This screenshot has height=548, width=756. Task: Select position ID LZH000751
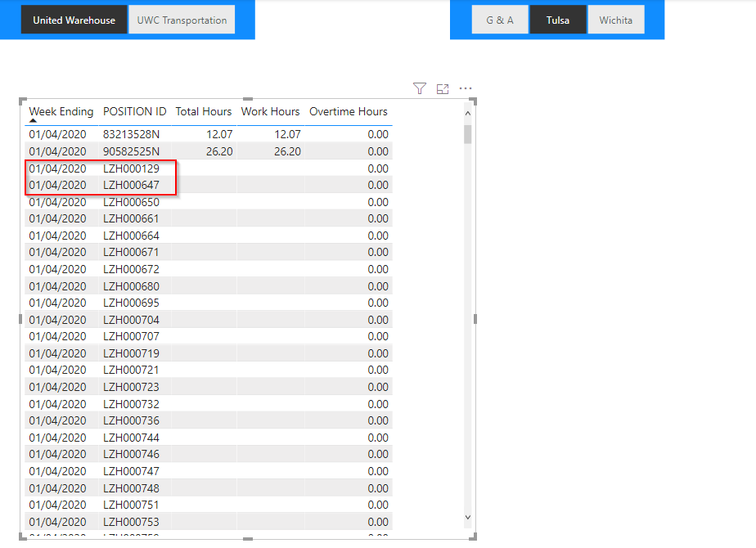click(x=131, y=505)
